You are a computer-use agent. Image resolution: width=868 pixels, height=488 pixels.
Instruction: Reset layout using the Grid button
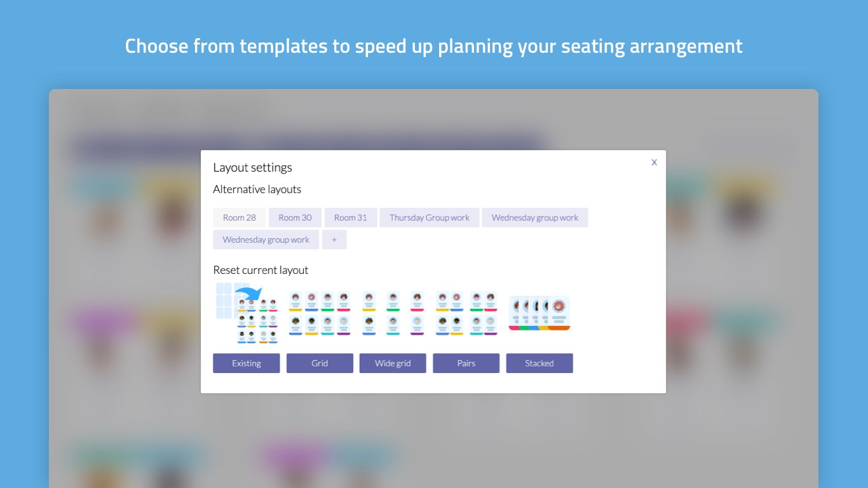click(x=320, y=363)
